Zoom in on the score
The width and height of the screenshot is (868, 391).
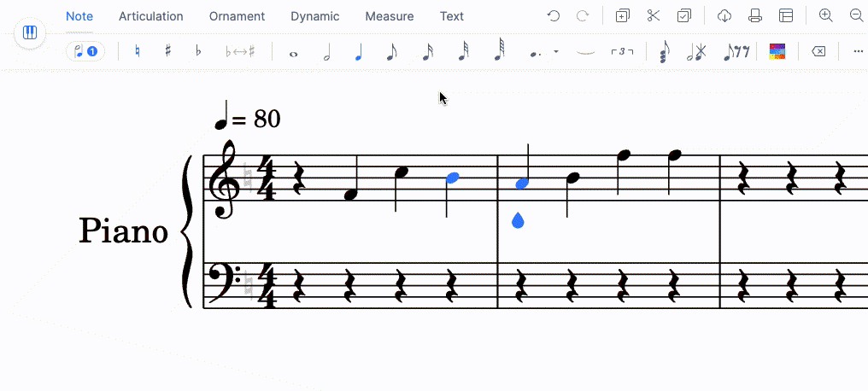tap(825, 16)
